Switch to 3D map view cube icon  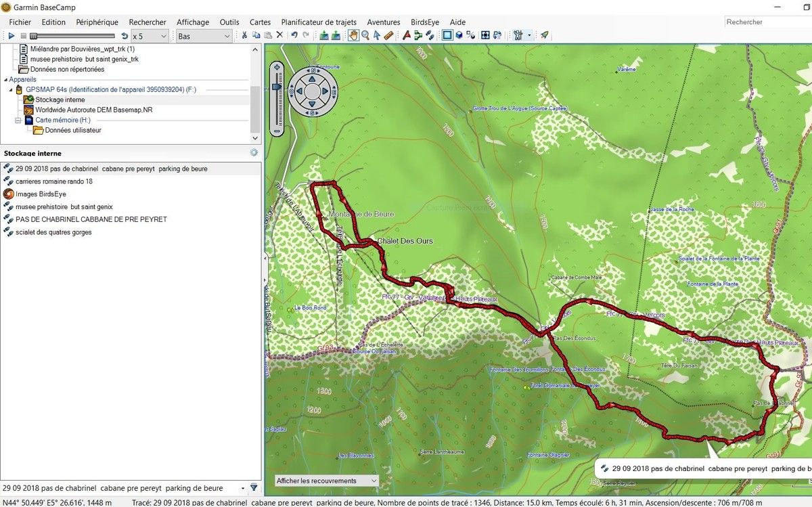click(x=459, y=36)
